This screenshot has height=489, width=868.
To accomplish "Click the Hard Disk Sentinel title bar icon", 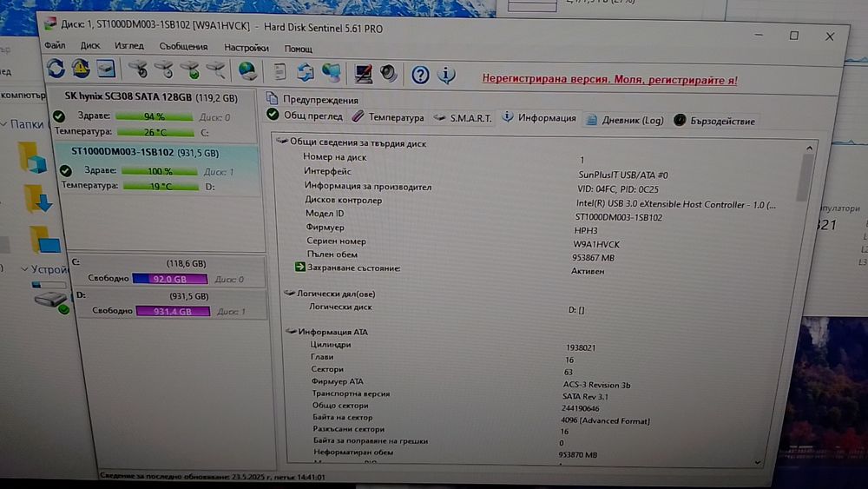I will [x=50, y=23].
